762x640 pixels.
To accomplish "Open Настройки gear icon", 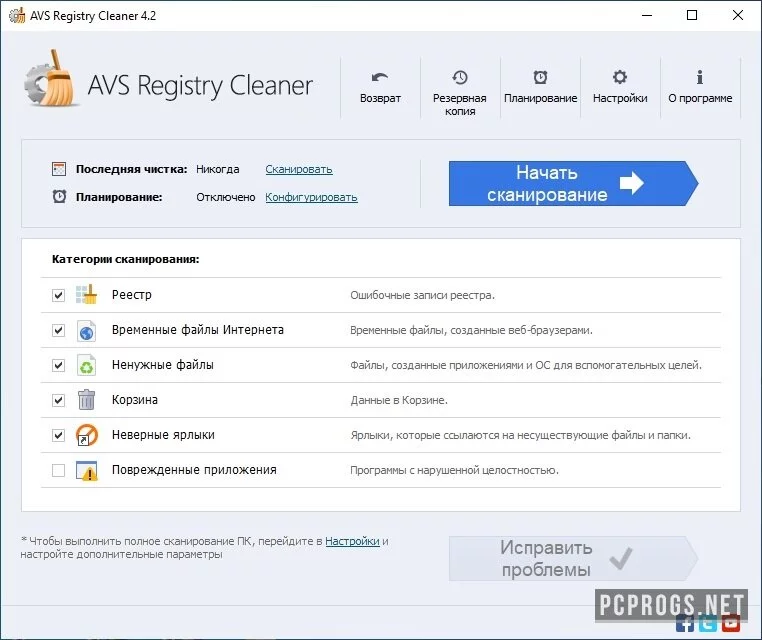I will click(x=620, y=77).
